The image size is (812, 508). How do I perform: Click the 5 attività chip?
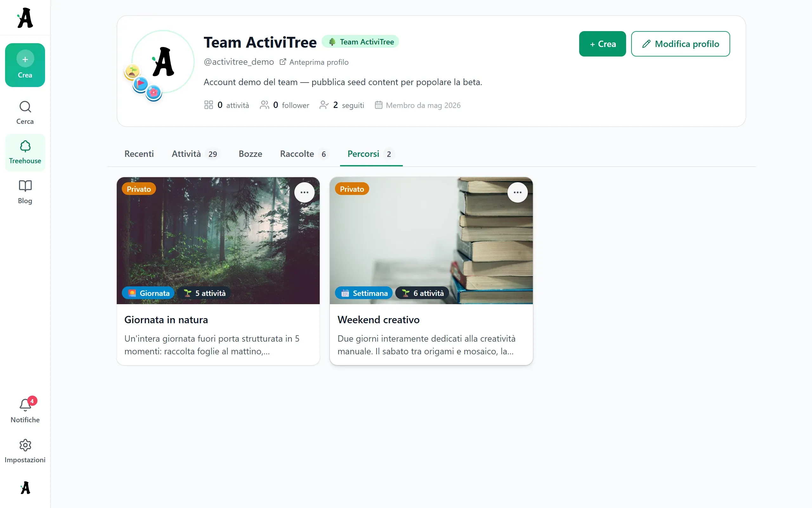tap(204, 293)
